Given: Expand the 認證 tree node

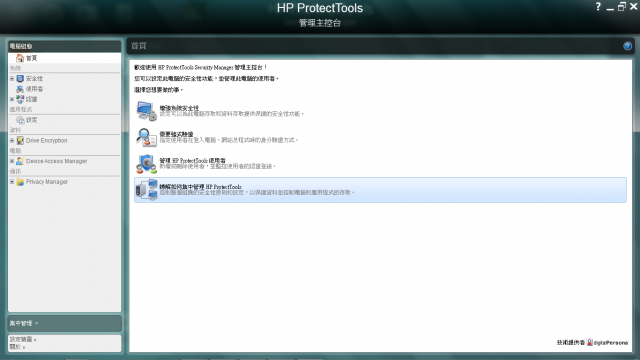Looking at the screenshot, I should coord(12,99).
